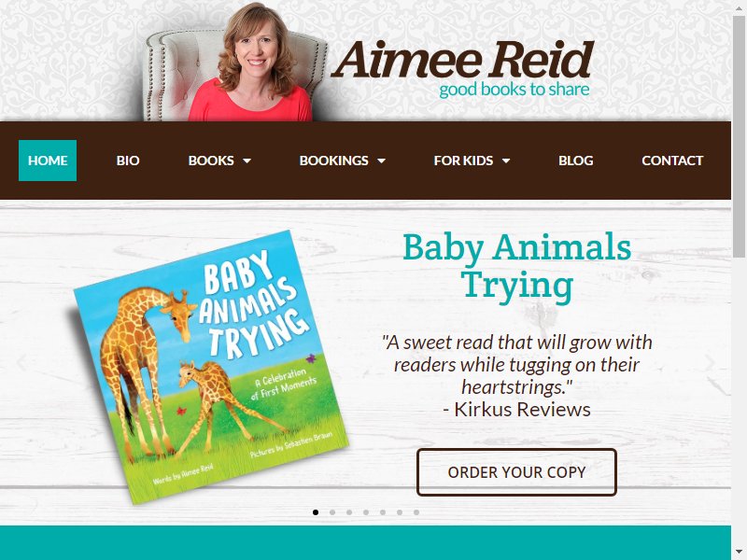The image size is (747, 560).
Task: Navigate to the Contact page
Action: click(672, 161)
